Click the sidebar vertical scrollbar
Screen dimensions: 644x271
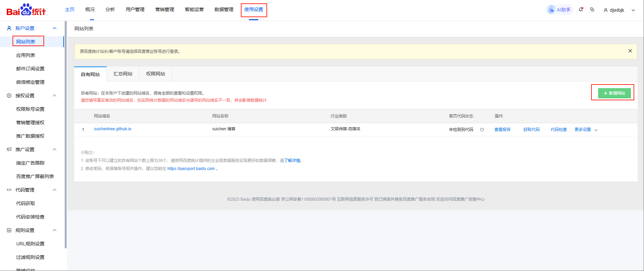(66, 135)
